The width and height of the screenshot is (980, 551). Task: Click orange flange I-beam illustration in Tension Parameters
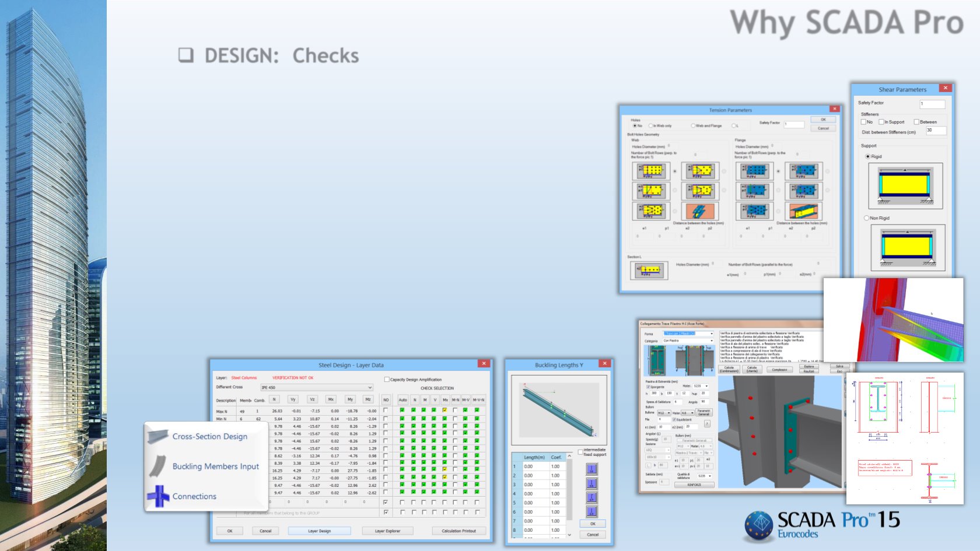[x=804, y=210]
